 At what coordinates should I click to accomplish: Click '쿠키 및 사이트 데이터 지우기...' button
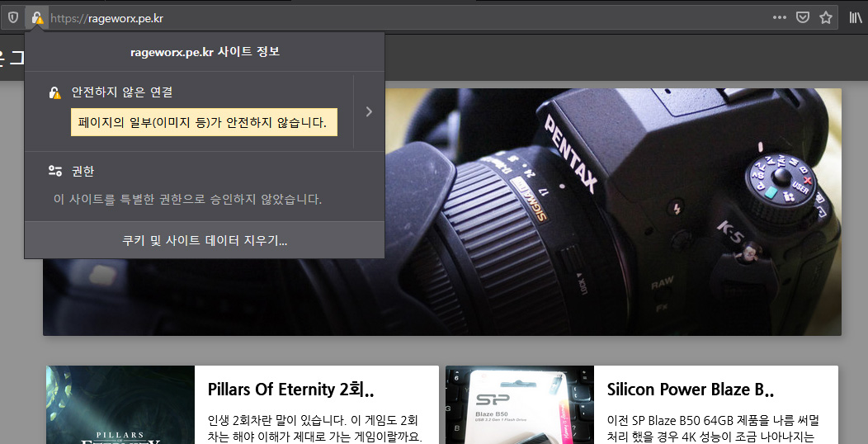[205, 240]
